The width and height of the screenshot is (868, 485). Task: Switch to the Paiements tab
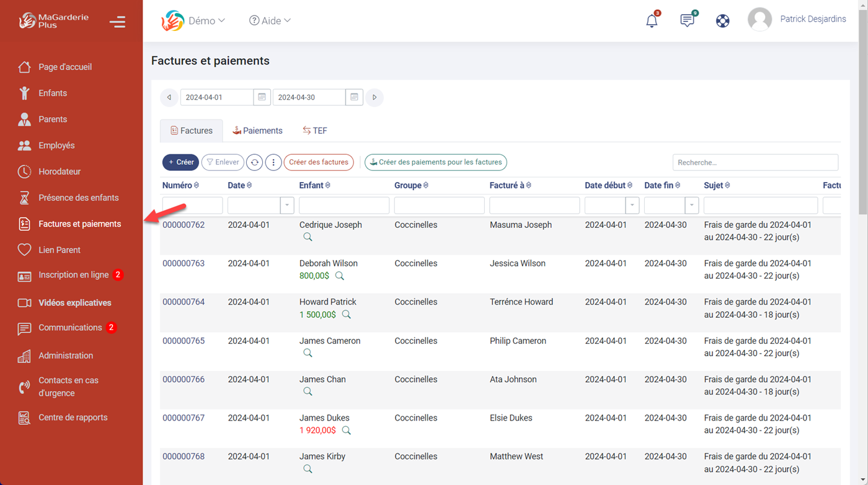(257, 131)
